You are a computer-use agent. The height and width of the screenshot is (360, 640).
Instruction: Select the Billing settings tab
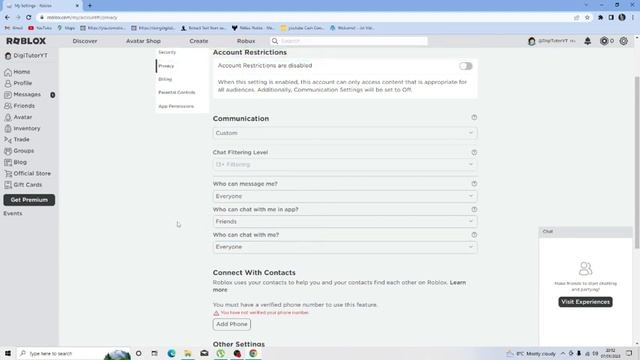tap(165, 79)
